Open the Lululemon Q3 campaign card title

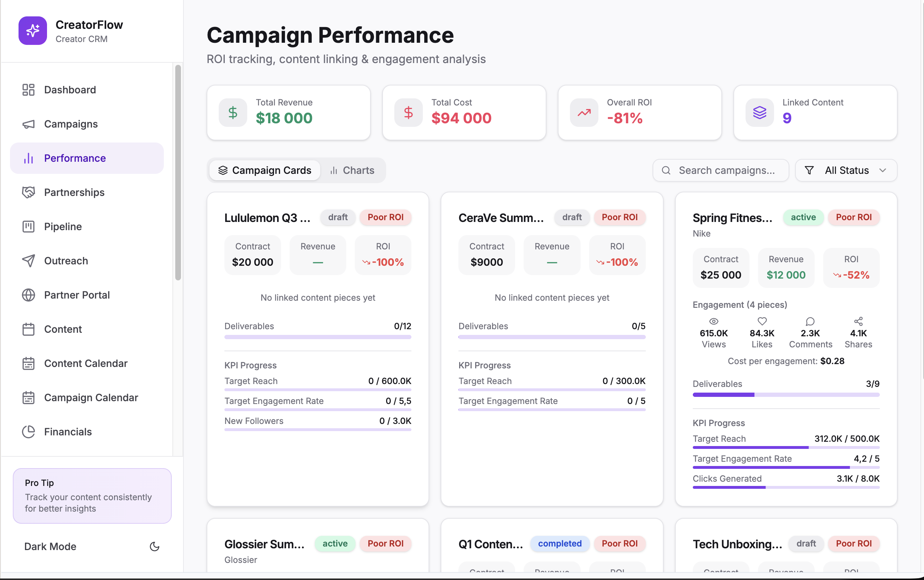[268, 218]
